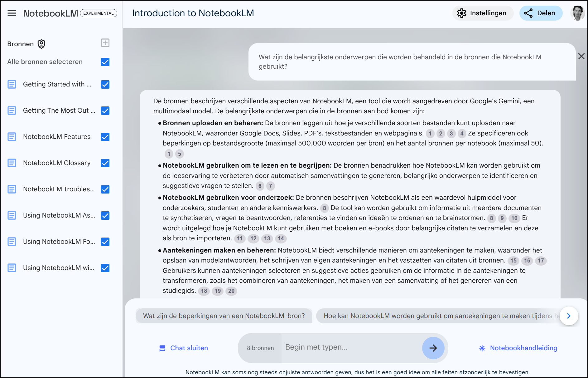This screenshot has height=378, width=588.
Task: Click the EXPERIMENTAL badge
Action: pos(99,13)
